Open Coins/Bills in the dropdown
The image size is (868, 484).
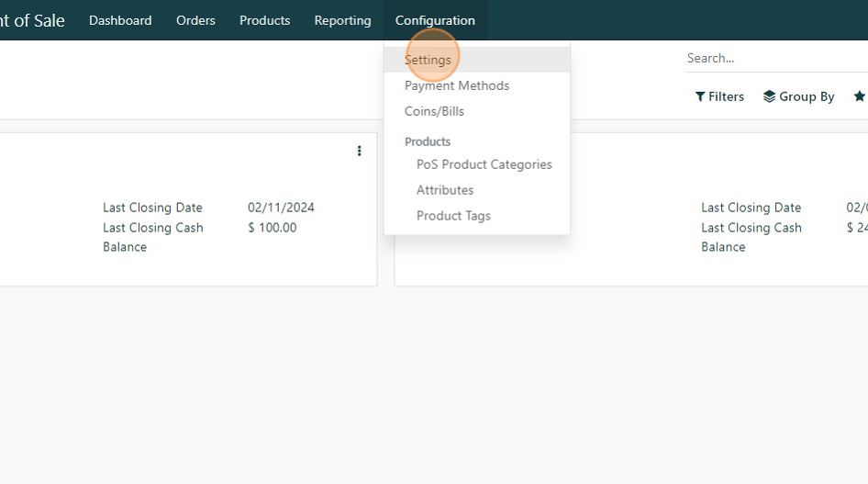(434, 111)
